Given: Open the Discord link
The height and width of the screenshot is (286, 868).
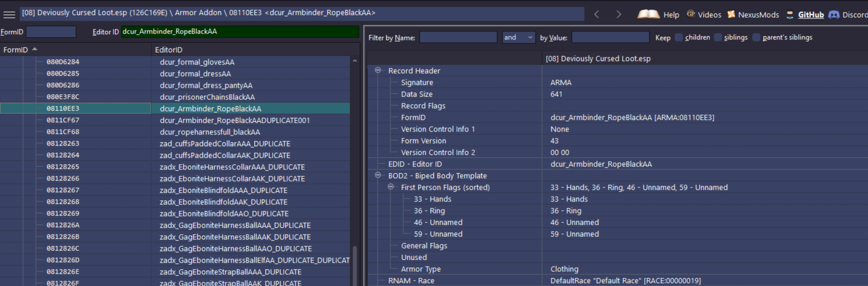Looking at the screenshot, I should 848,14.
